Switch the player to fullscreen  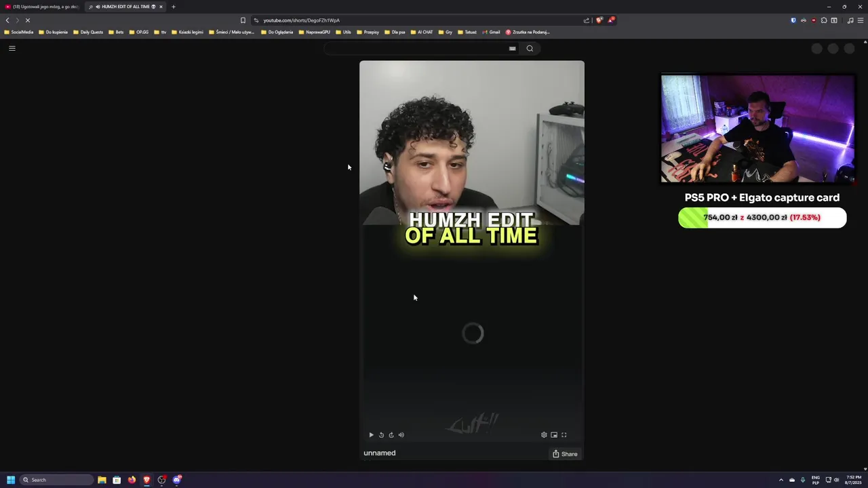click(x=564, y=435)
